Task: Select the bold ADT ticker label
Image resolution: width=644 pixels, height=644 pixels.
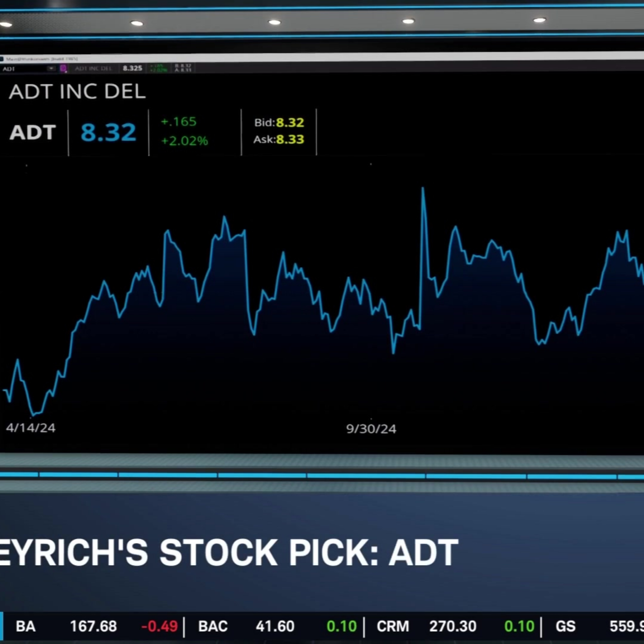Action: [x=33, y=132]
